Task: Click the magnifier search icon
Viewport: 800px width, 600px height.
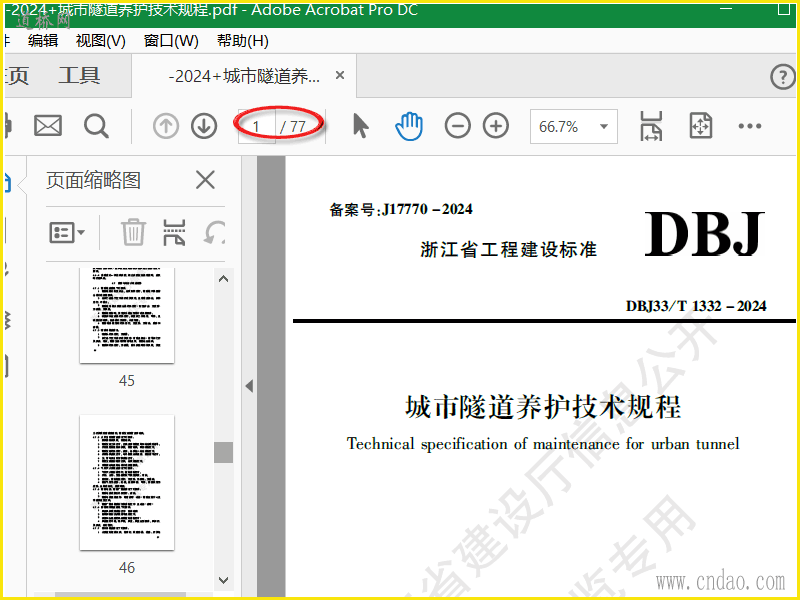Action: 96,126
